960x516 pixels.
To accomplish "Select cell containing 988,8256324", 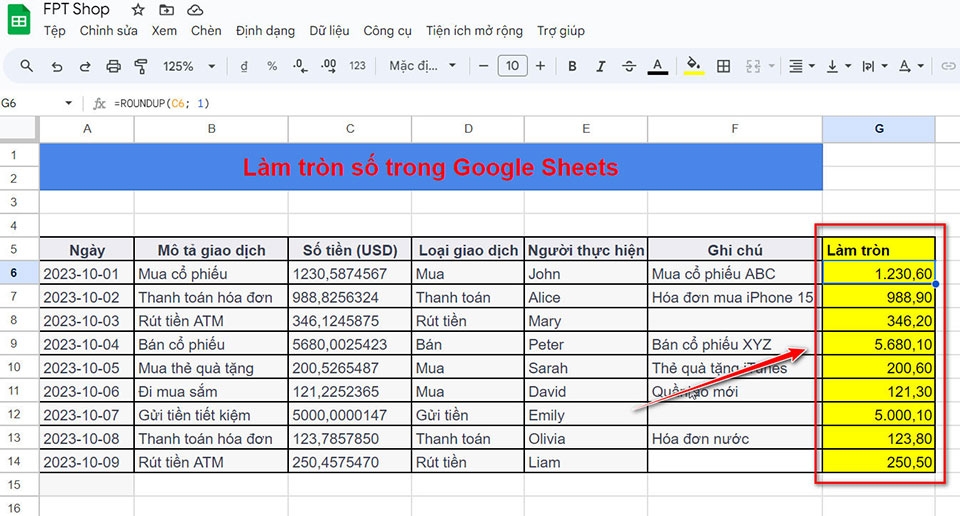I will point(350,297).
